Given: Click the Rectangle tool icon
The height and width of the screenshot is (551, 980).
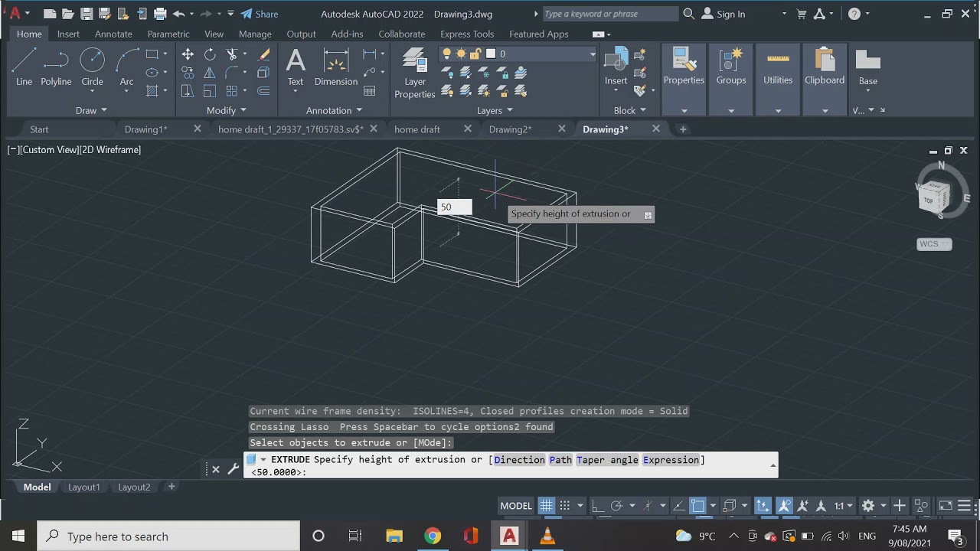Looking at the screenshot, I should pos(152,54).
